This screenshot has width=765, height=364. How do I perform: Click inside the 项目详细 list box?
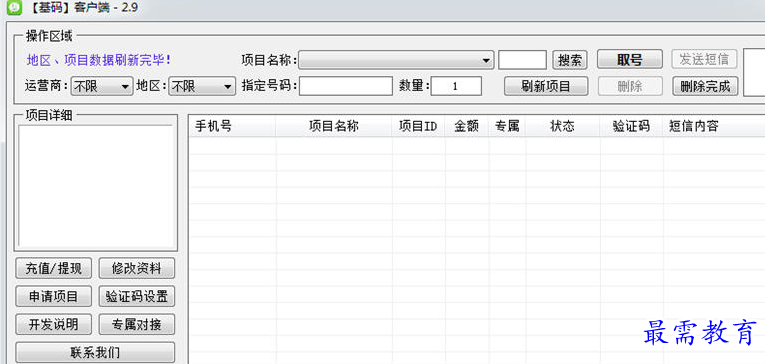96,186
